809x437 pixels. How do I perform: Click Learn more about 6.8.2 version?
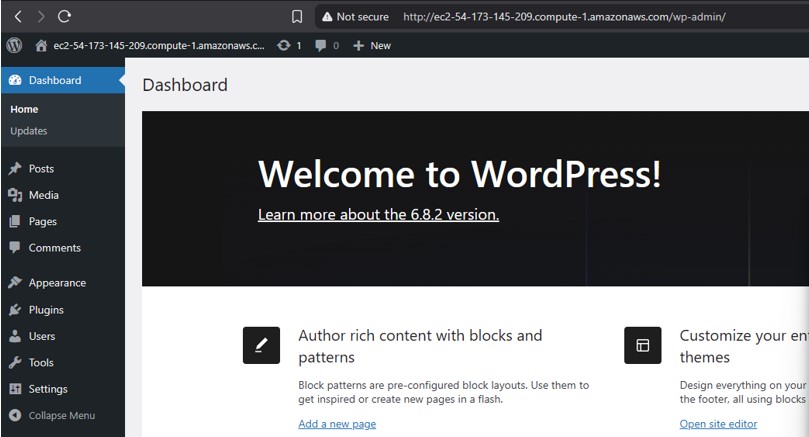coord(378,214)
